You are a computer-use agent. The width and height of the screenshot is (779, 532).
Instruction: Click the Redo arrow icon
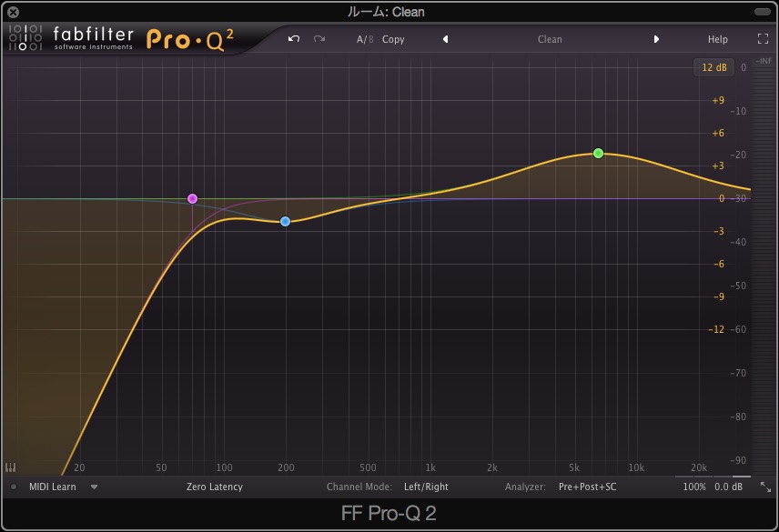[x=319, y=39]
